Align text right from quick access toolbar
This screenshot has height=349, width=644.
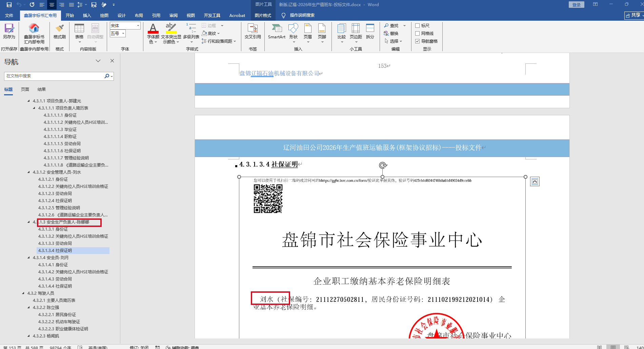[x=61, y=5]
